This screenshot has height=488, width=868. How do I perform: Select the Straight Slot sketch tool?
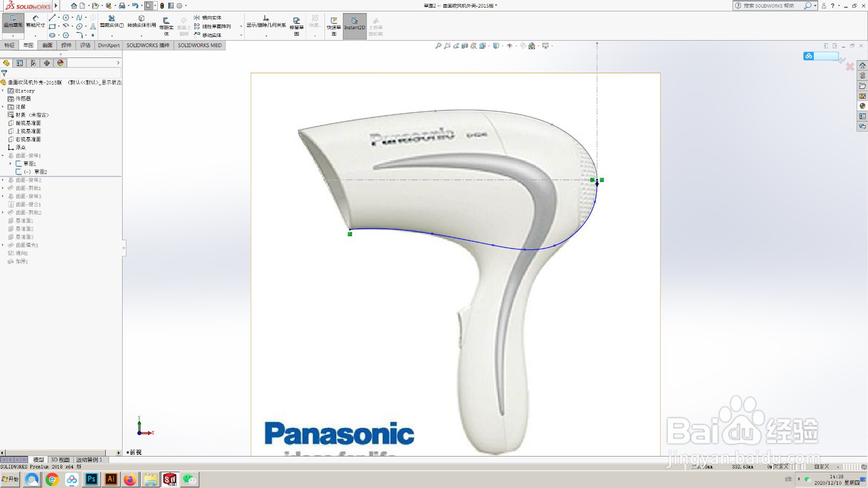click(52, 35)
